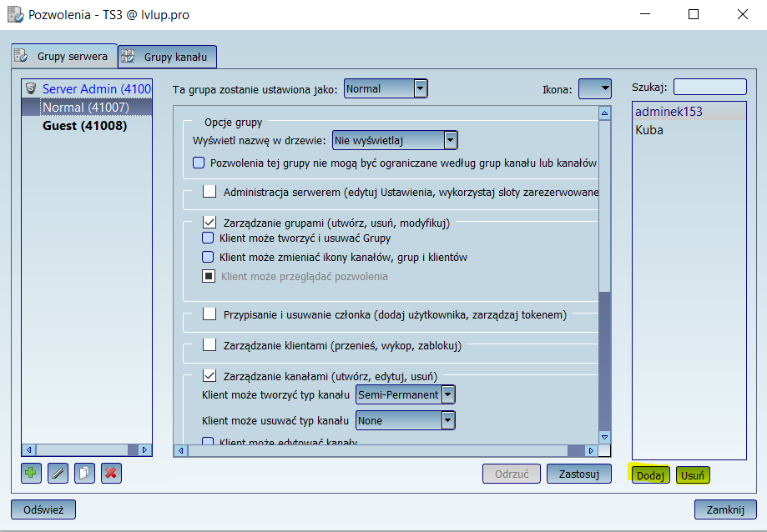Click the Szukaj search field

pyautogui.click(x=709, y=88)
